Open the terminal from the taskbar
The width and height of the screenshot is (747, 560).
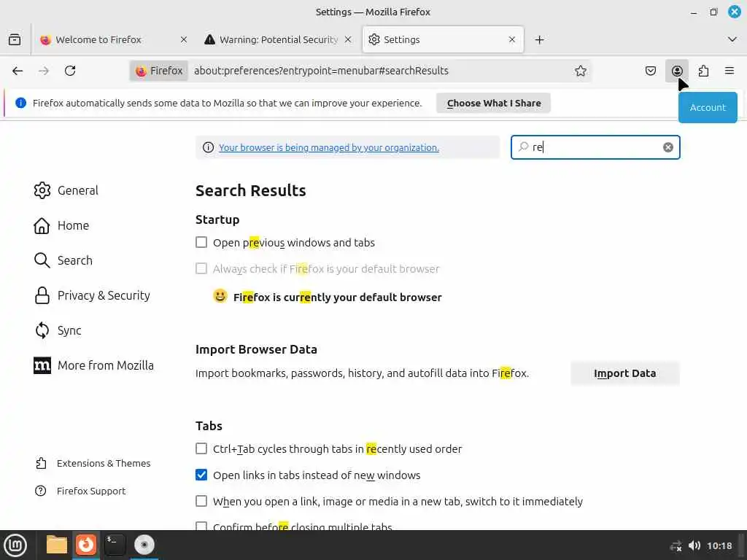click(115, 545)
